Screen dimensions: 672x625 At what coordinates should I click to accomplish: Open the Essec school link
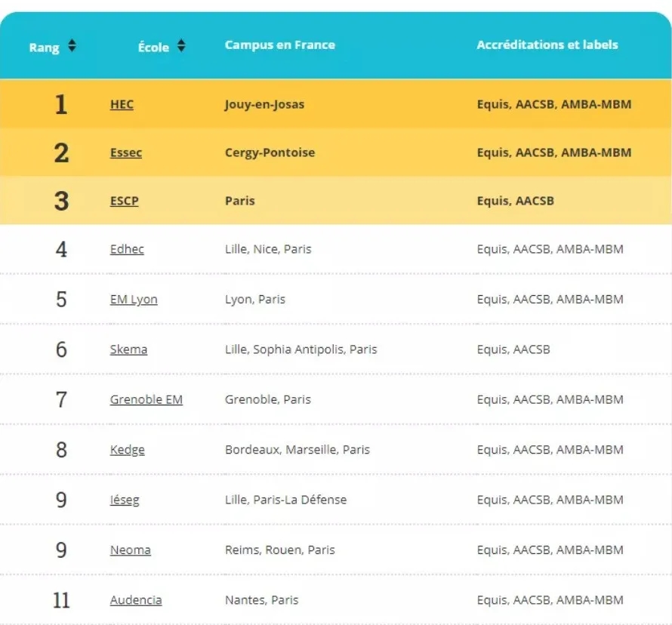coord(125,152)
